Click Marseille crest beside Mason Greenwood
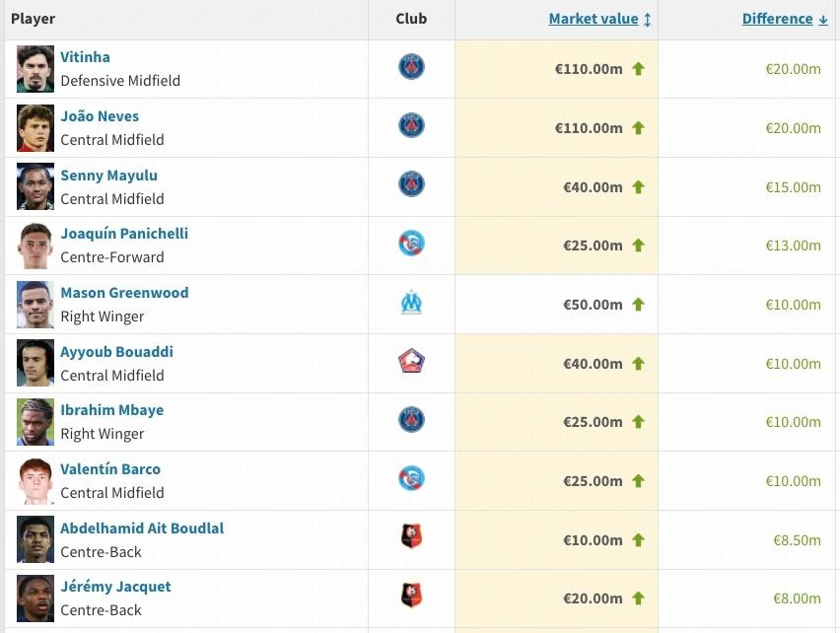Viewport: 840px width, 633px height. (x=411, y=303)
